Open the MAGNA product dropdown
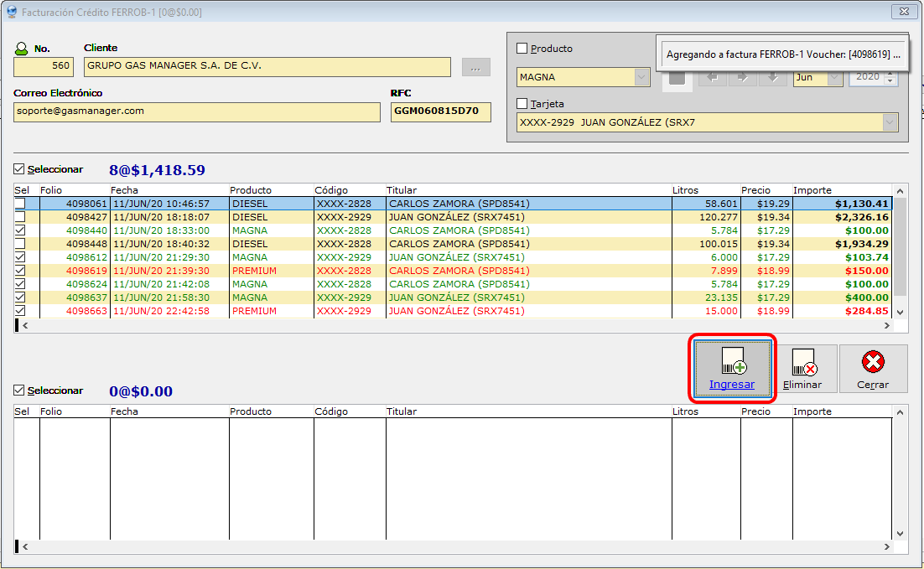This screenshot has height=569, width=924. click(x=642, y=77)
